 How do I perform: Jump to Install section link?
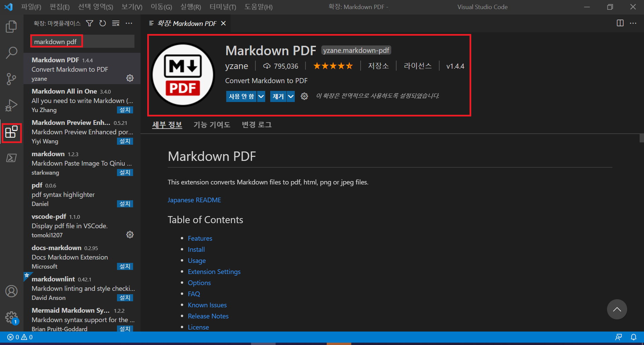click(x=196, y=249)
